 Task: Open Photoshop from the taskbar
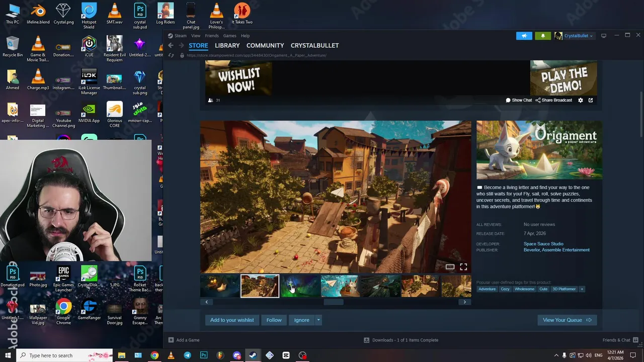click(x=204, y=355)
